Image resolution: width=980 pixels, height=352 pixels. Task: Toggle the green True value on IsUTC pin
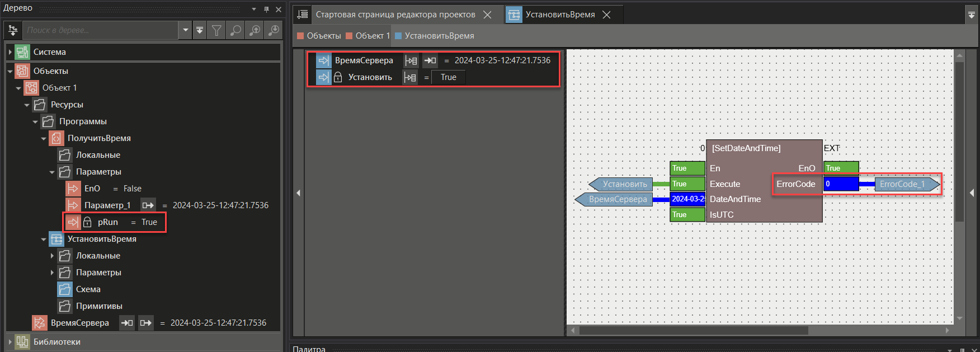(687, 215)
